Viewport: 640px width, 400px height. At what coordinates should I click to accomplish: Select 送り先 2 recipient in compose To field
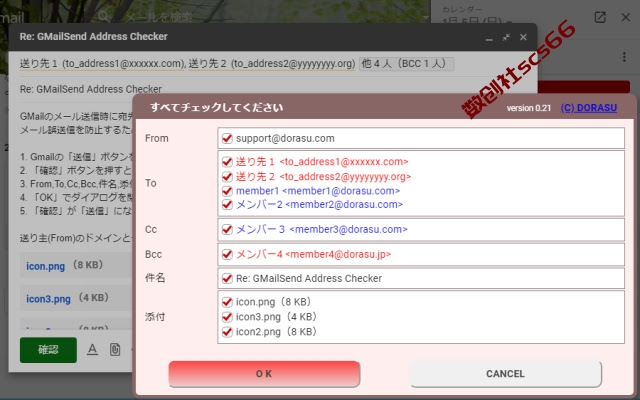point(272,64)
